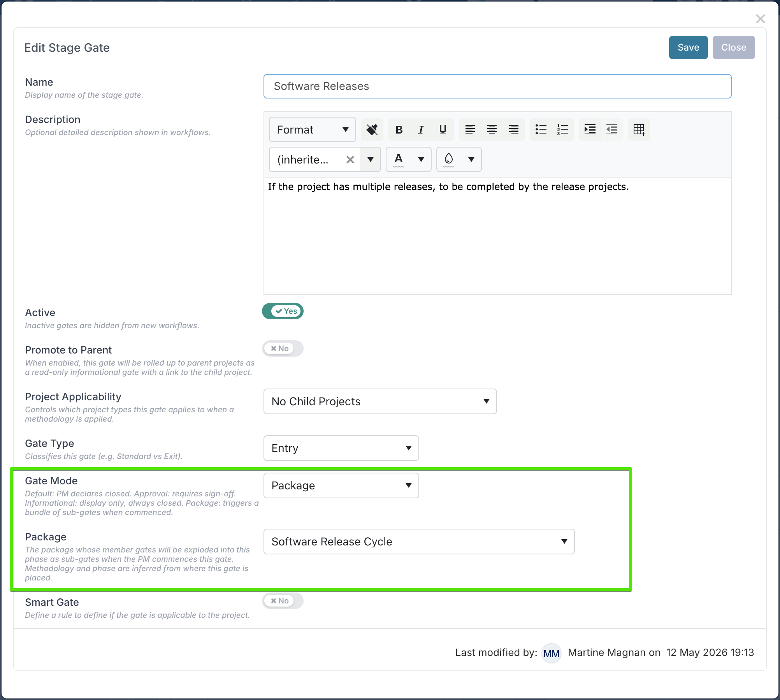Open the text background color picker
The image size is (780, 700).
pyautogui.click(x=459, y=159)
